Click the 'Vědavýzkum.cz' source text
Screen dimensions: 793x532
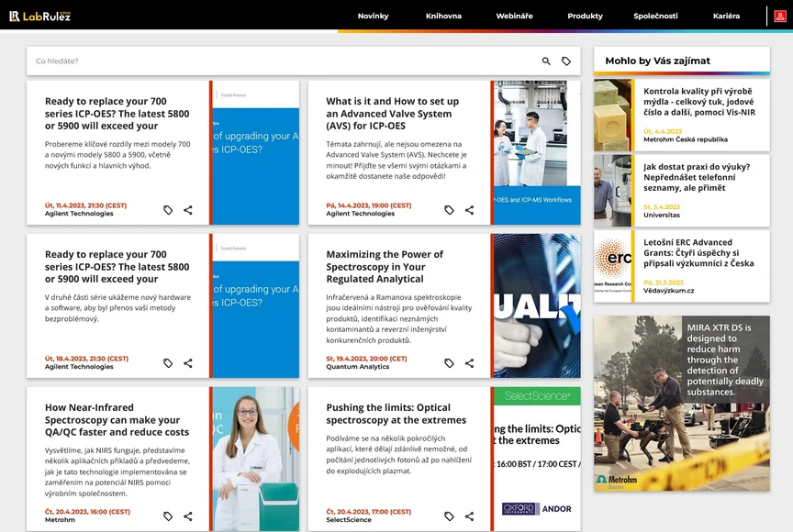click(668, 291)
